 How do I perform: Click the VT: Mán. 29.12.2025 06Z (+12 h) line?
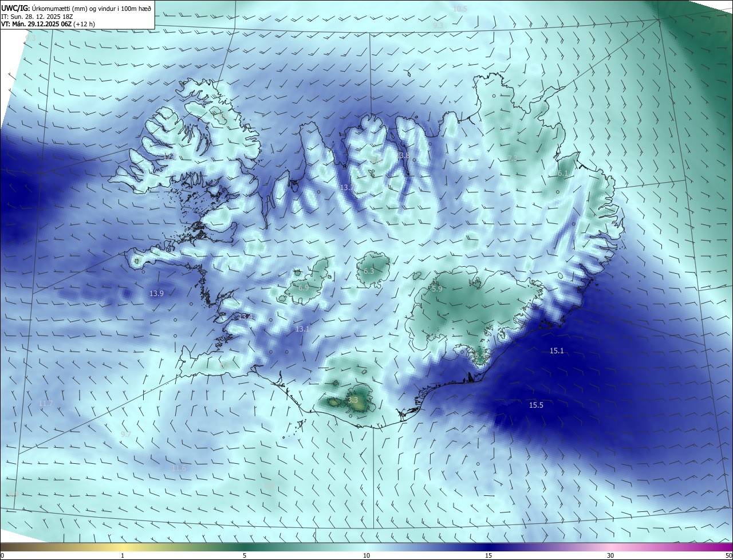(x=48, y=25)
